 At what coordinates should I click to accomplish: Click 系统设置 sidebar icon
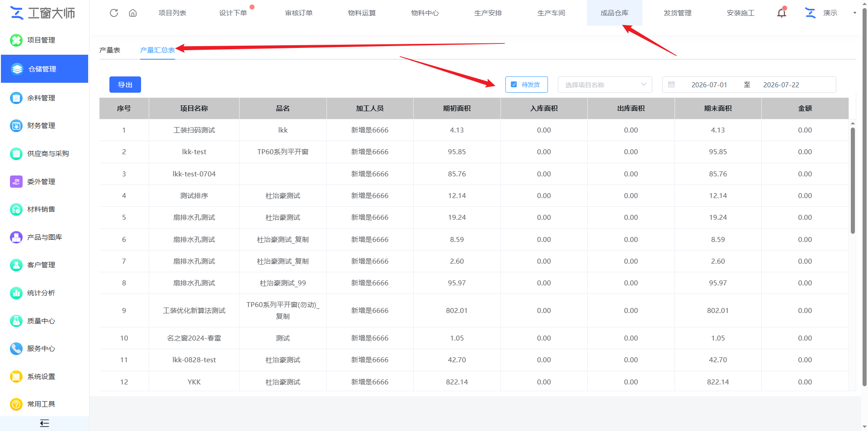(x=16, y=376)
